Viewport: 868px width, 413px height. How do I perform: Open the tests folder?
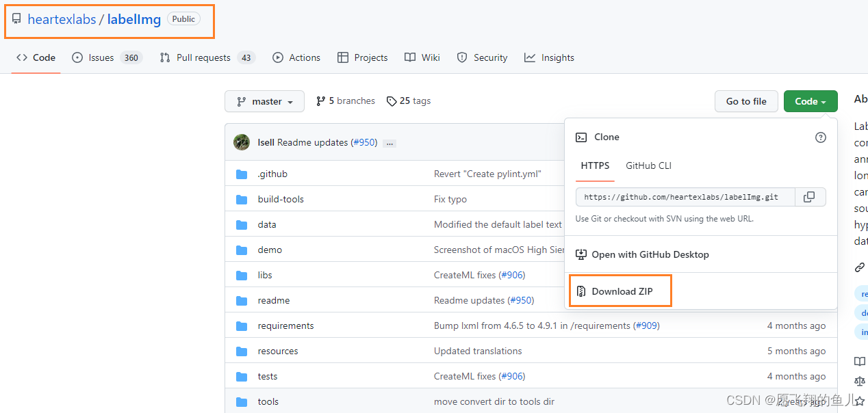[268, 376]
